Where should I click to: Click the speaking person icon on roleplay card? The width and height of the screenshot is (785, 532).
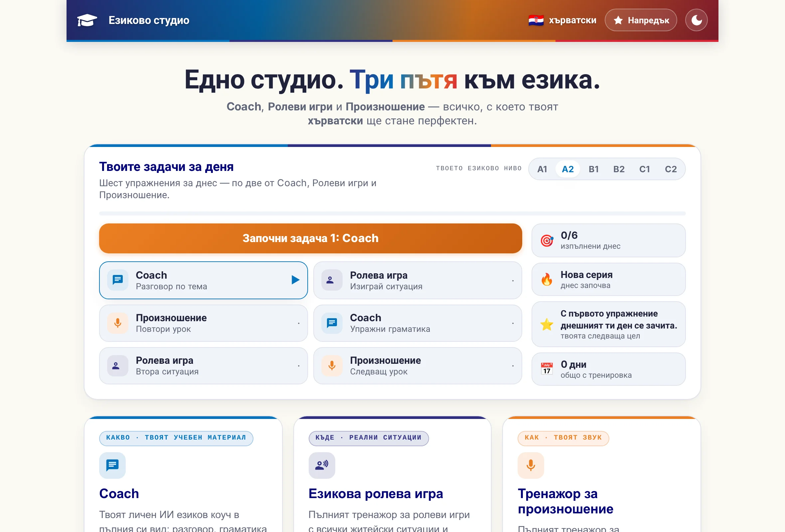tap(322, 465)
